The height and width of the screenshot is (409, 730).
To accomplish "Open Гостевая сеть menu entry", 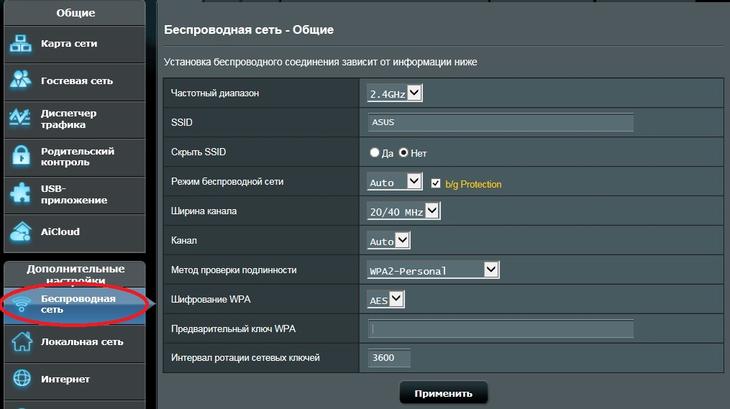I will [x=74, y=81].
